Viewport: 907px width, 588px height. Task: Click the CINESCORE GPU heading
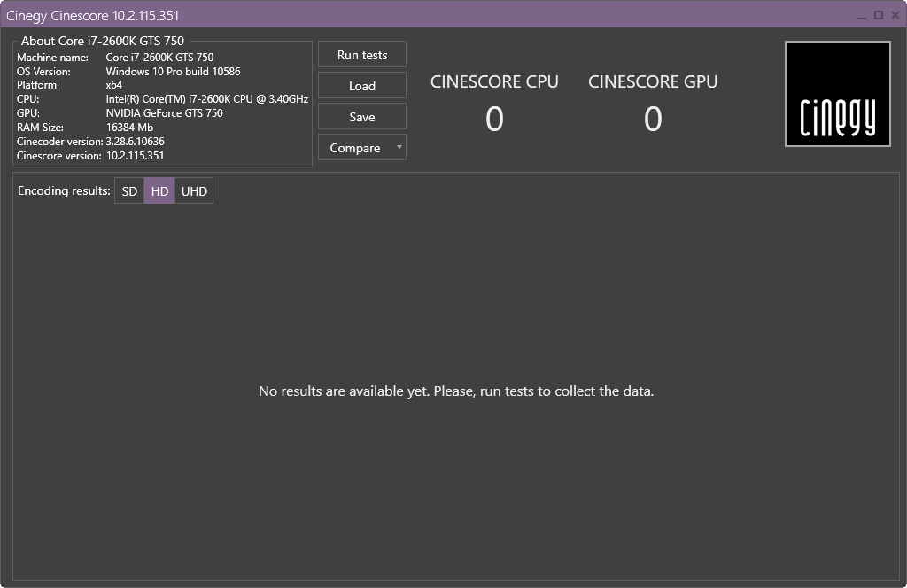click(x=653, y=81)
